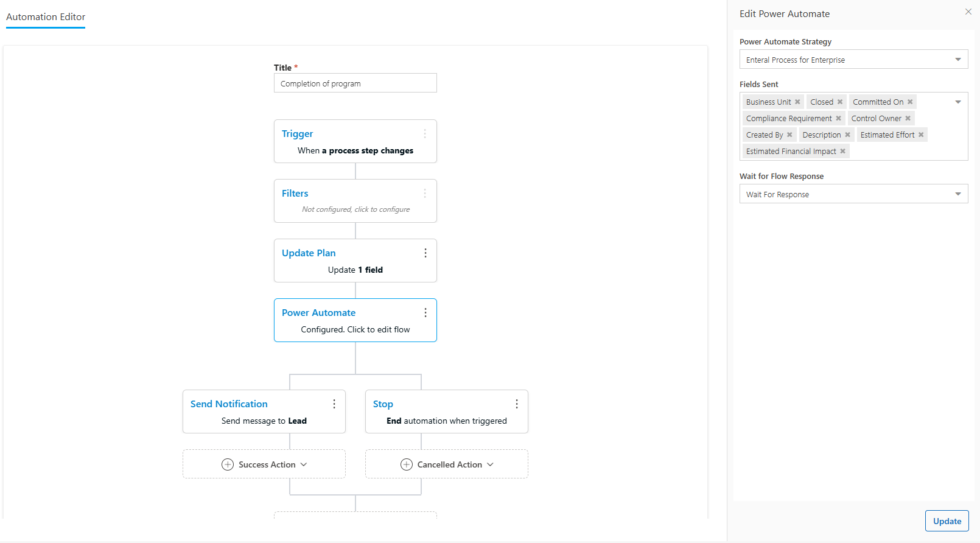
Task: Expand the Success Action chevron
Action: [x=304, y=464]
